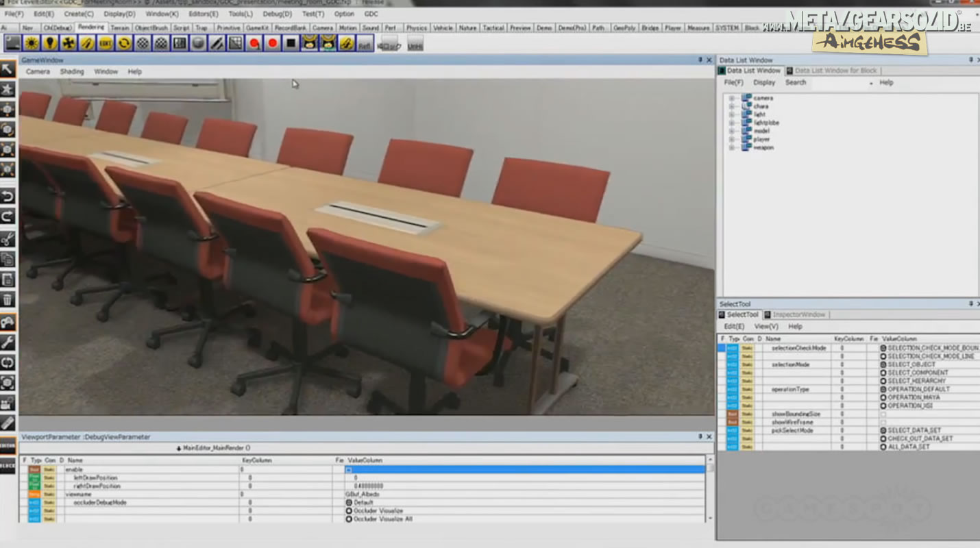This screenshot has width=980, height=548.
Task: Click the trash can delete icon
Action: point(8,299)
